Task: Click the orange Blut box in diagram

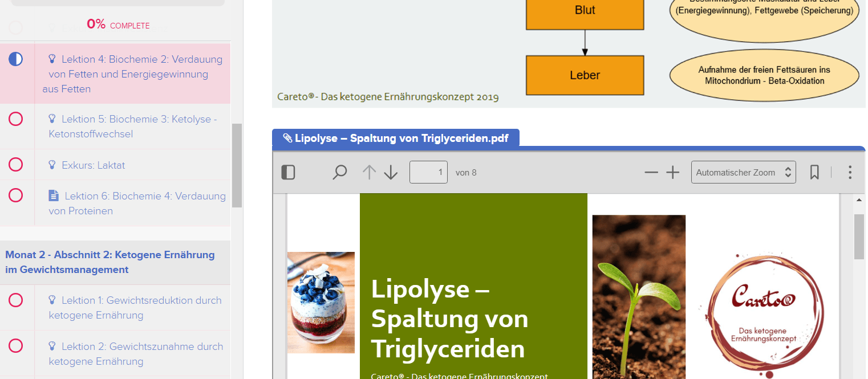Action: pyautogui.click(x=585, y=14)
